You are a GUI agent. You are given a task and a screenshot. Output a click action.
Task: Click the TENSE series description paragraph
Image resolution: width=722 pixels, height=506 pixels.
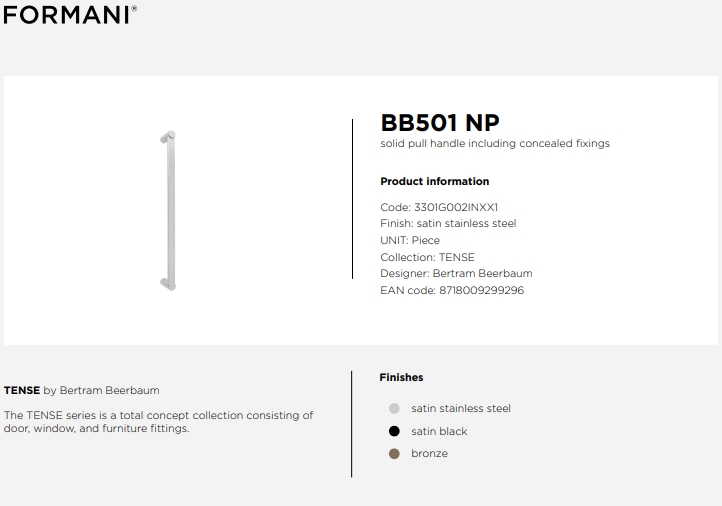point(158,422)
